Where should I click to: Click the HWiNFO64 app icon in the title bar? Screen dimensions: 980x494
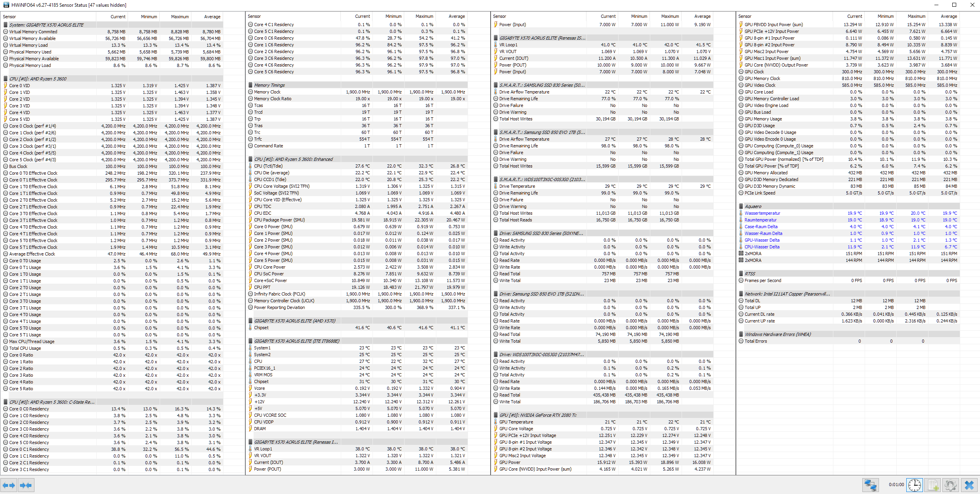tap(6, 5)
